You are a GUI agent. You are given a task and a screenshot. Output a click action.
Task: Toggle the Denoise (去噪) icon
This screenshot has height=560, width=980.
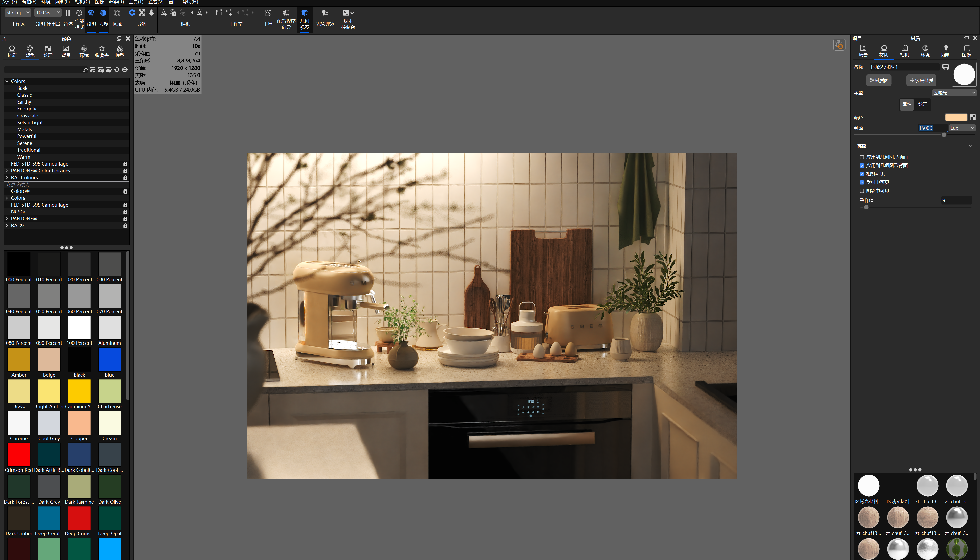click(x=103, y=13)
